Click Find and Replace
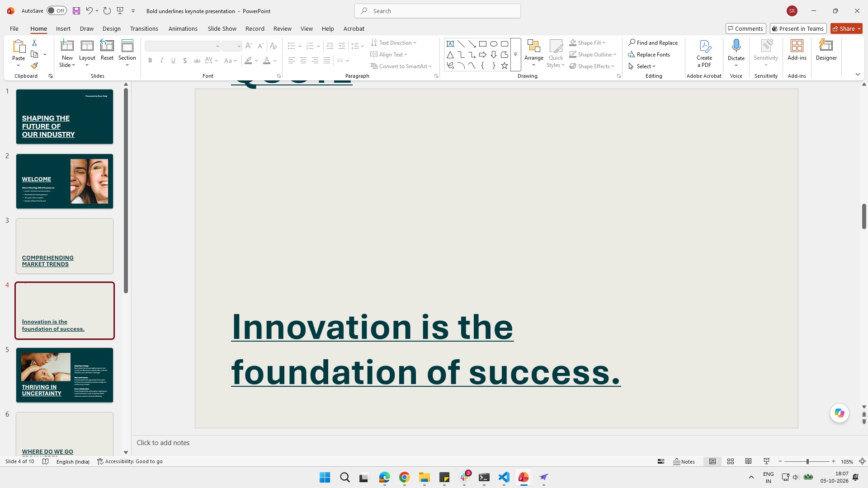The width and height of the screenshot is (868, 488). pyautogui.click(x=653, y=42)
